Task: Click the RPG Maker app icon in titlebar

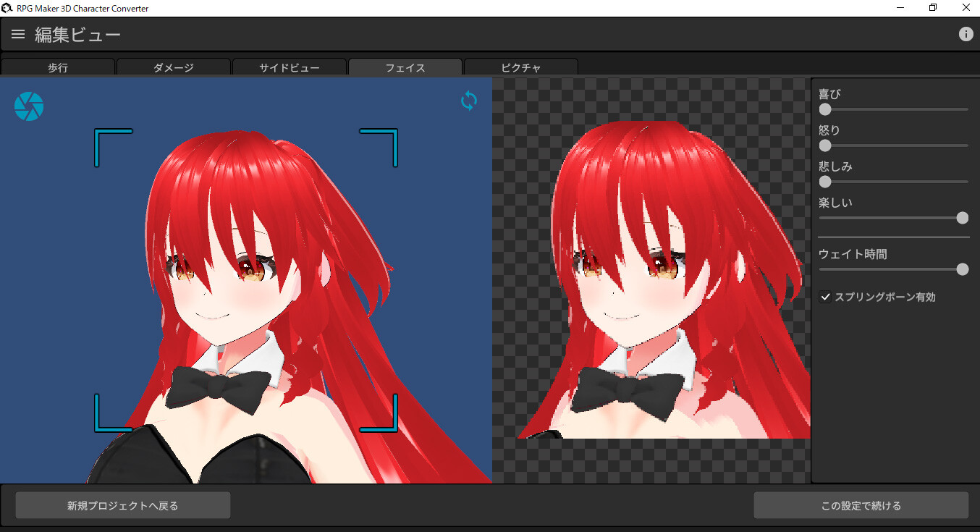Action: click(7, 7)
